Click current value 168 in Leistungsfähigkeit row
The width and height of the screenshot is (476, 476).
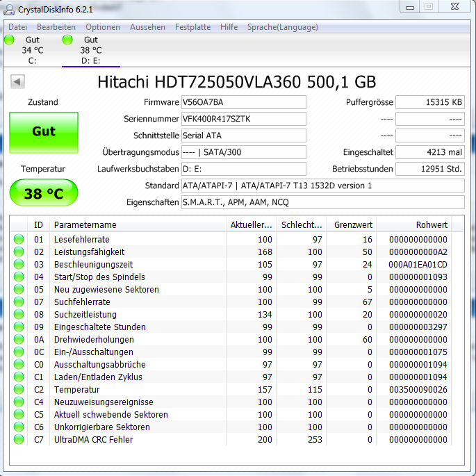(x=265, y=252)
